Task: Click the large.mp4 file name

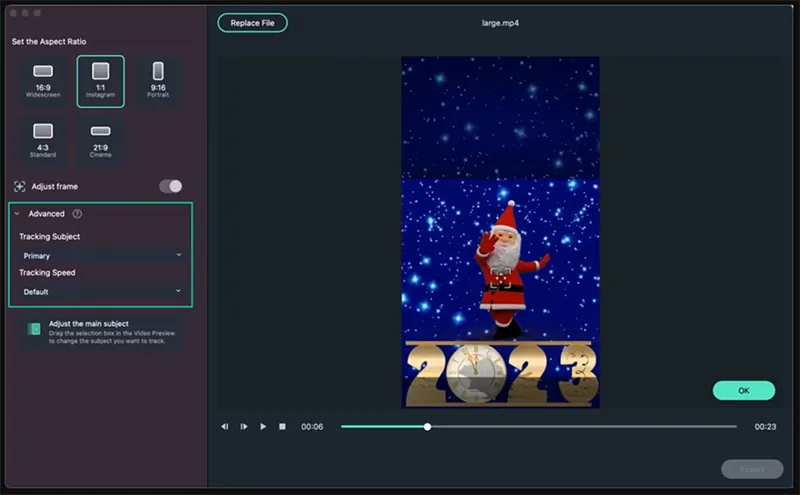Action: tap(500, 23)
